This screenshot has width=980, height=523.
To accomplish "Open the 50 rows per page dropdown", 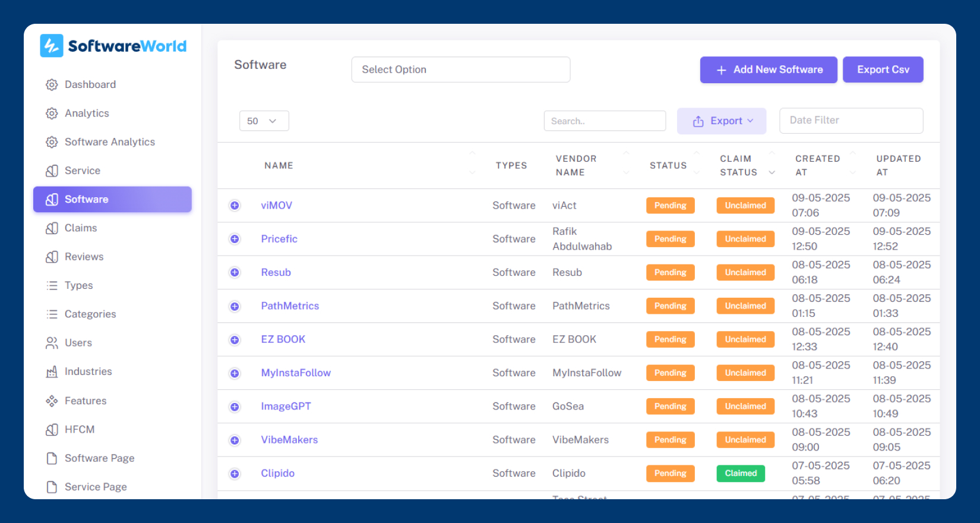I will [264, 121].
